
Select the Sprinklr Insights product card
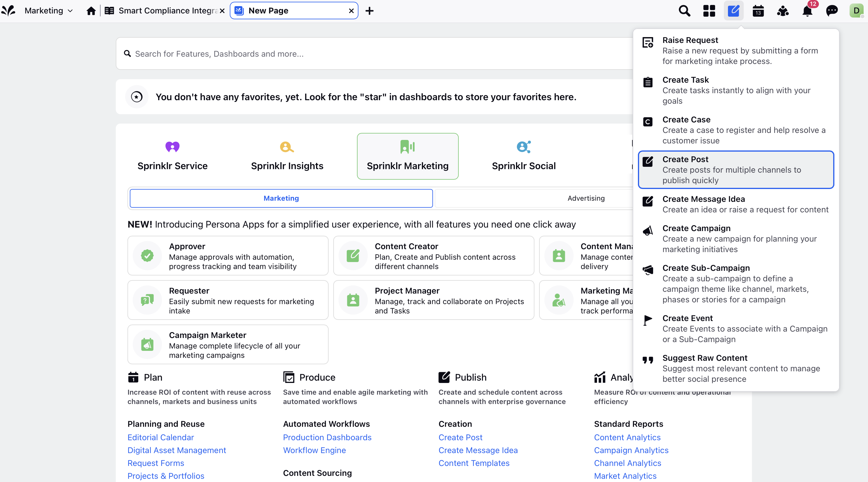(287, 156)
